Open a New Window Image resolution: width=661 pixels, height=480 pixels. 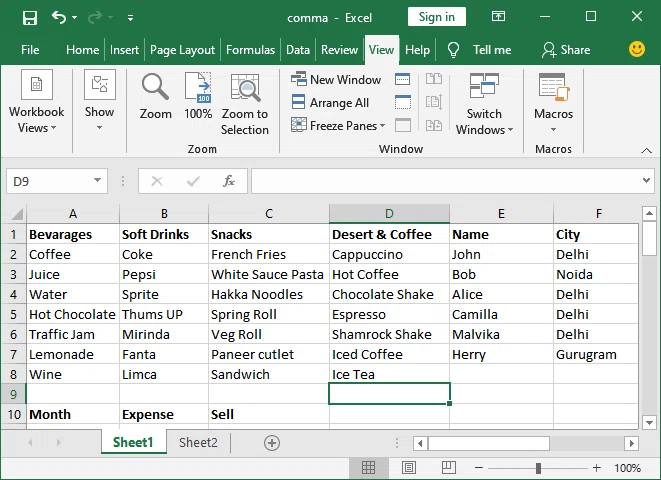[x=336, y=79]
